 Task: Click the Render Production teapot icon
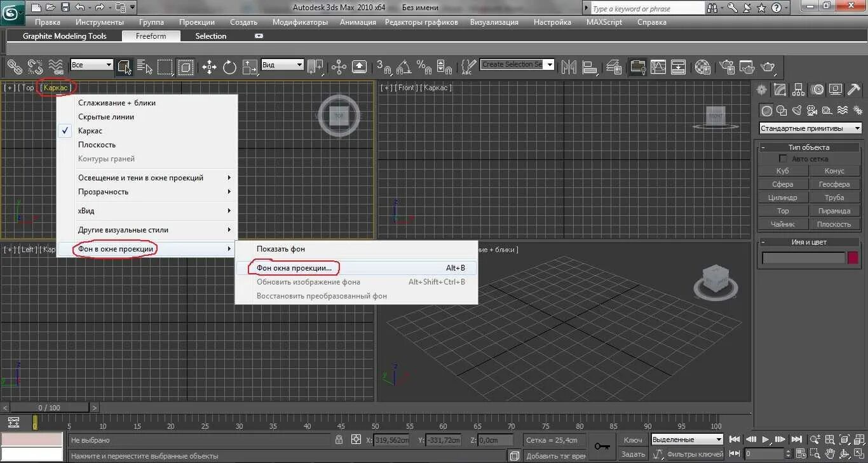click(x=768, y=66)
